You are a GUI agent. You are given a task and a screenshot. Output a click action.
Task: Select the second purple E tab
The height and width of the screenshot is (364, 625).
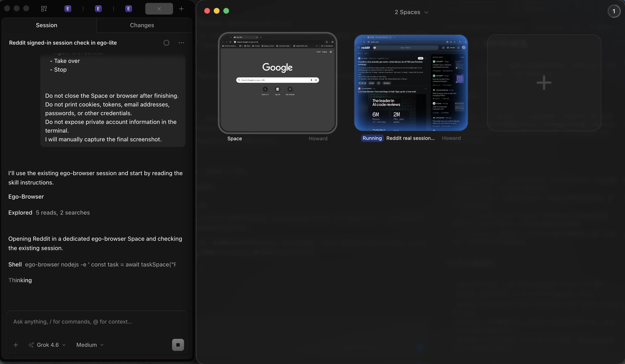click(98, 9)
